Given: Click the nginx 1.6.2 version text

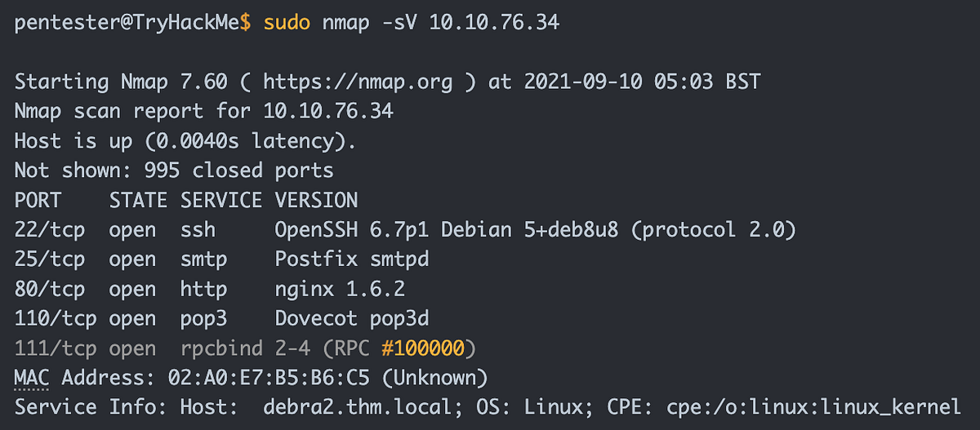Looking at the screenshot, I should click(x=340, y=289).
